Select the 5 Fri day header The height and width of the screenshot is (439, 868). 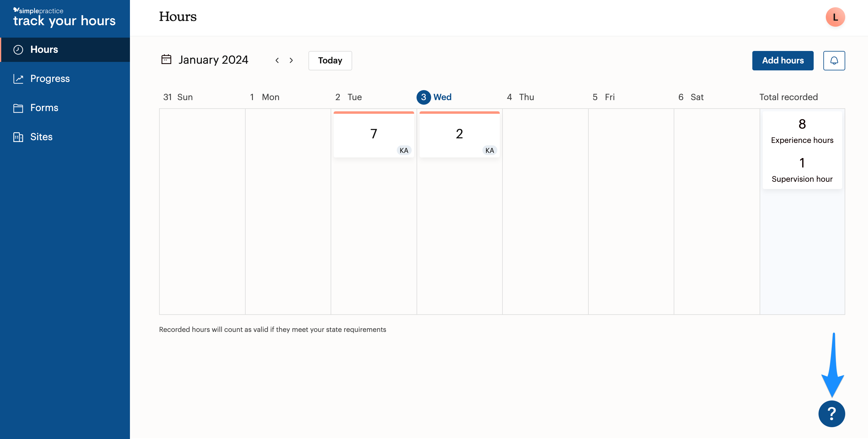pos(604,97)
